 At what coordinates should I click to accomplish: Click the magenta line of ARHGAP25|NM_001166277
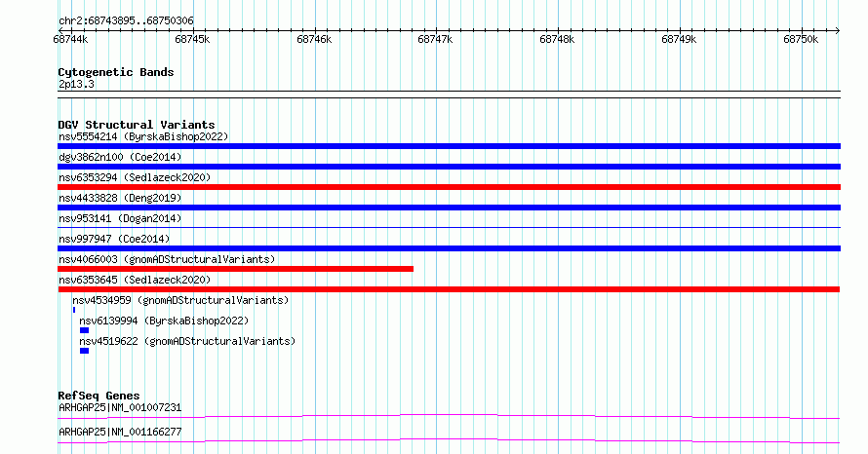coord(449,440)
